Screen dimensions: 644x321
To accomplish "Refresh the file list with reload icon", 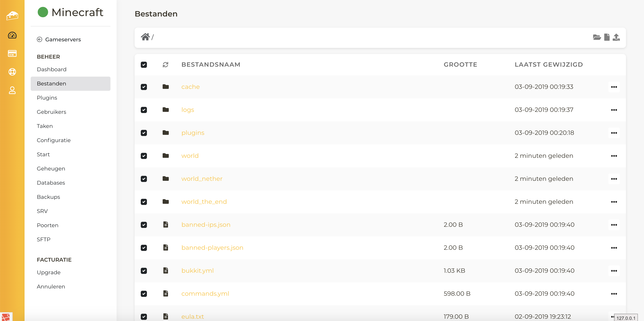I will click(165, 65).
